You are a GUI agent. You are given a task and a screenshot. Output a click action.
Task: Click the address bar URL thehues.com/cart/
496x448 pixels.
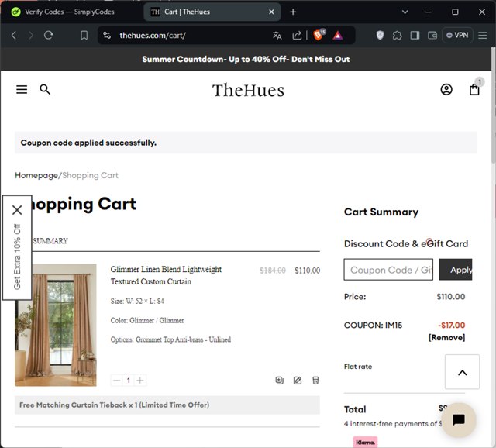click(153, 36)
